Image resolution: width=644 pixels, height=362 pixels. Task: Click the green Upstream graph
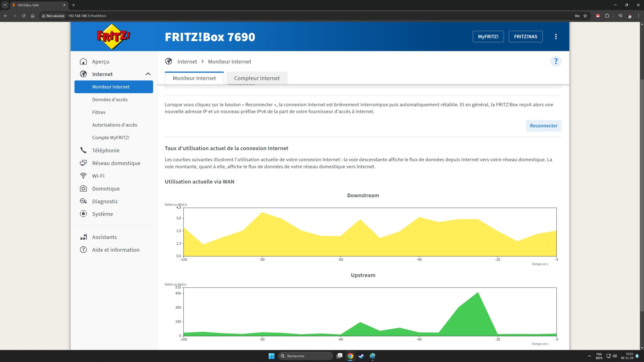[x=370, y=312]
